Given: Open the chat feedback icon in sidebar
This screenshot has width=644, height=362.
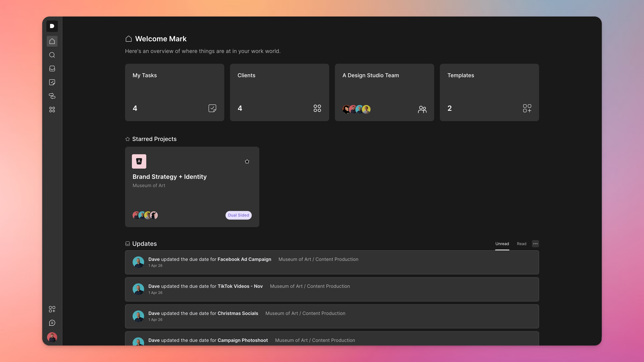Looking at the screenshot, I should 52,323.
